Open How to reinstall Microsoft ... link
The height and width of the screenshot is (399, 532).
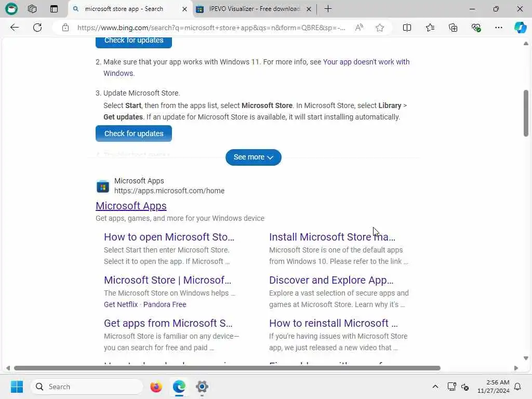(333, 323)
